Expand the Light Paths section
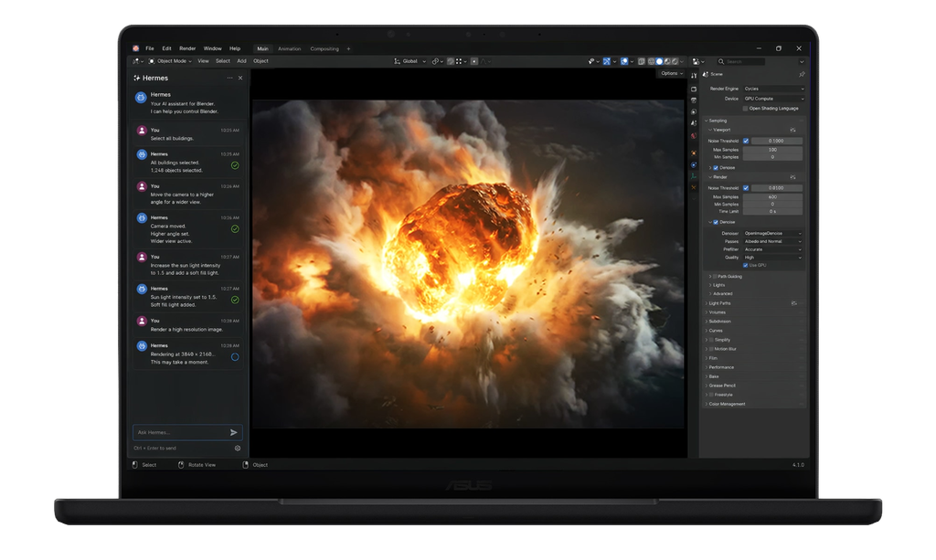This screenshot has height=560, width=936. (x=719, y=303)
